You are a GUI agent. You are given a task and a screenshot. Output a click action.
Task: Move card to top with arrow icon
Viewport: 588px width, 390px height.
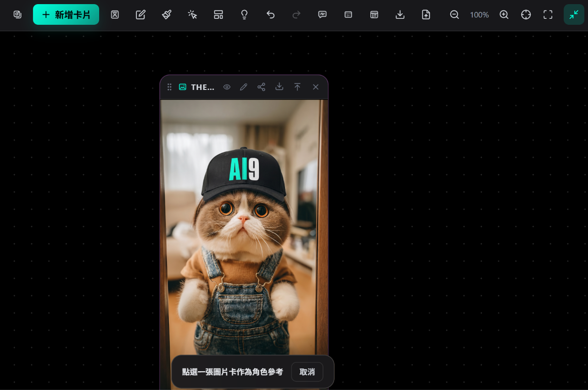(297, 87)
